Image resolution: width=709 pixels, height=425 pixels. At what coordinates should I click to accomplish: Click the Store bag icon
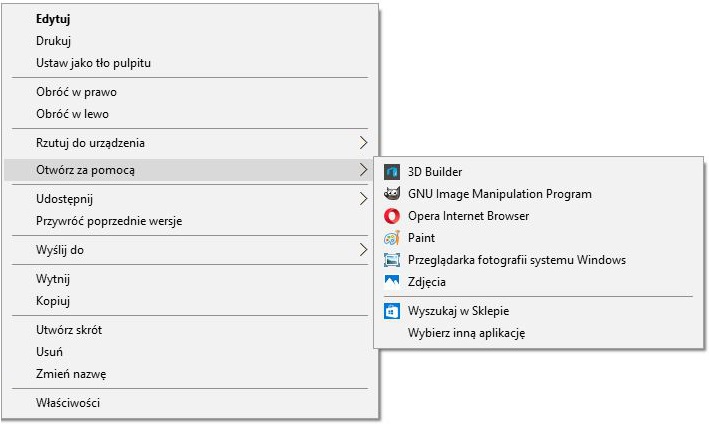tap(392, 311)
